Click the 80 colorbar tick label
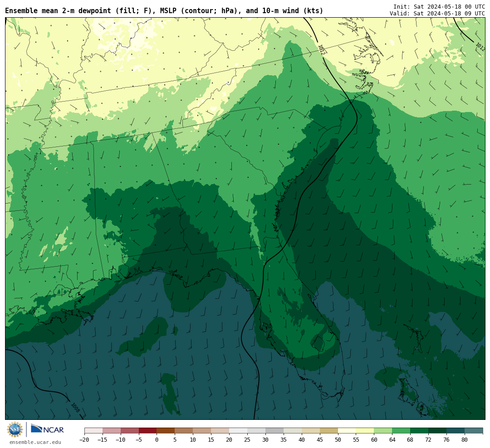This screenshot has height=448, width=490. coord(465,440)
